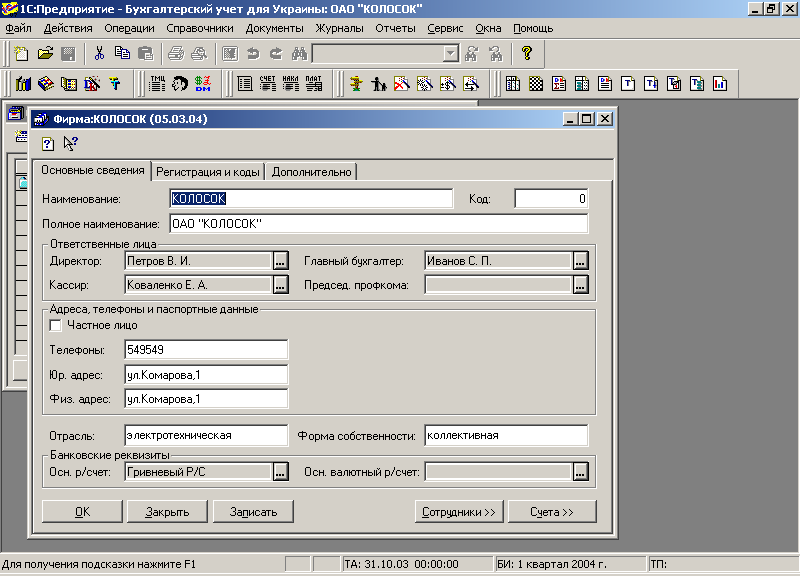This screenshot has width=800, height=576.
Task: Open the Файл menu
Action: [x=18, y=29]
